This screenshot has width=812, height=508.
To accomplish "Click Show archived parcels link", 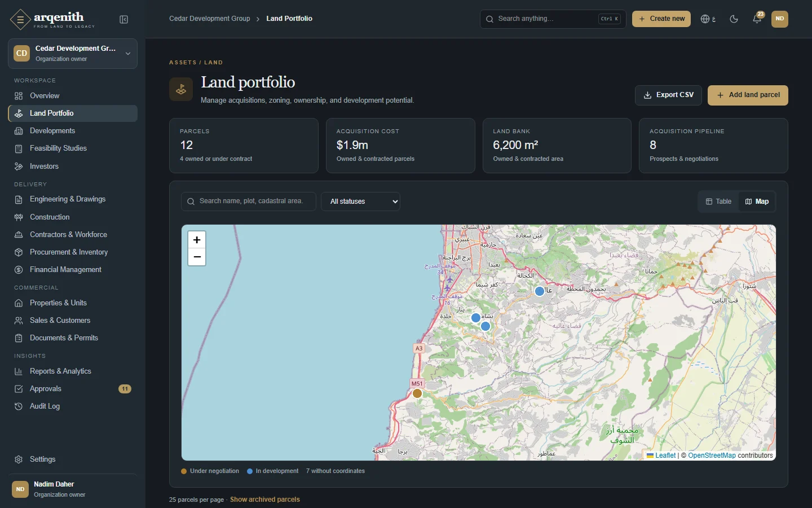I will (265, 500).
